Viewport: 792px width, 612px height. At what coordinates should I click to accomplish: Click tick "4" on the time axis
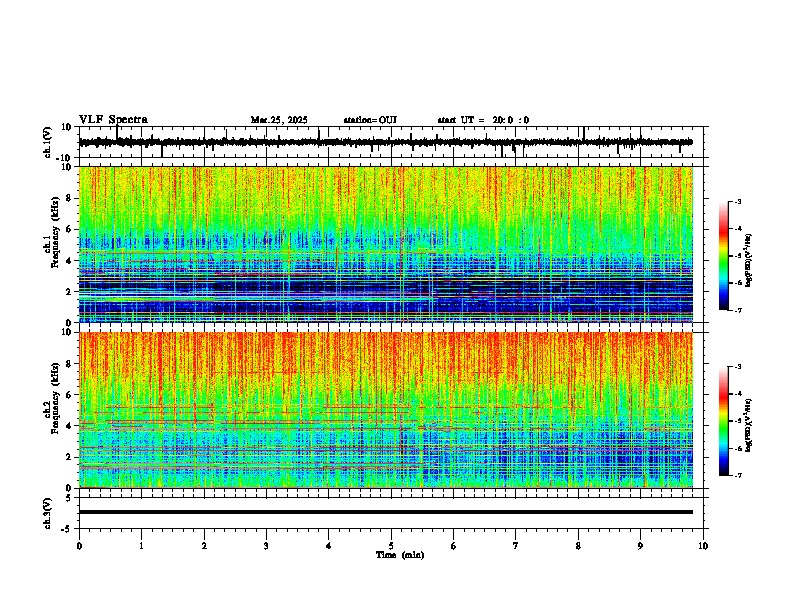click(328, 546)
